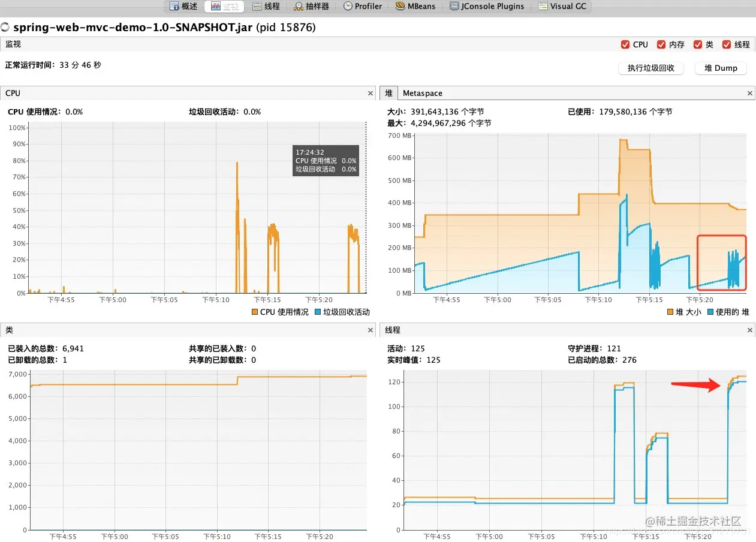Click the 100% label on CPU axis
The width and height of the screenshot is (756, 542).
[x=17, y=128]
